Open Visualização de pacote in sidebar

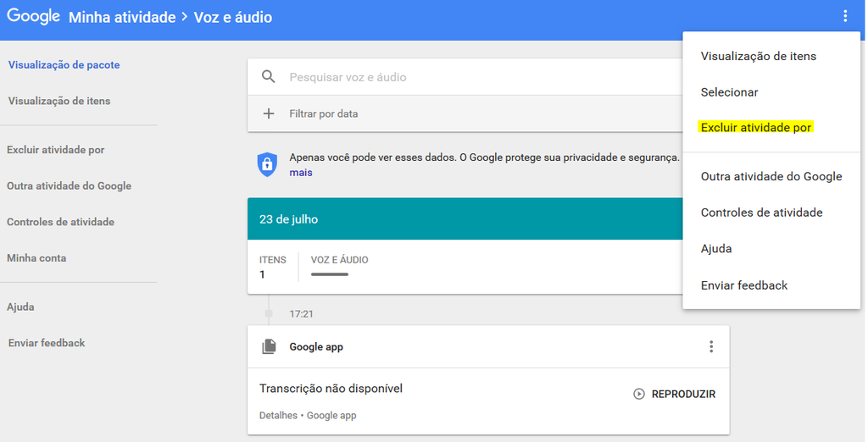(64, 64)
